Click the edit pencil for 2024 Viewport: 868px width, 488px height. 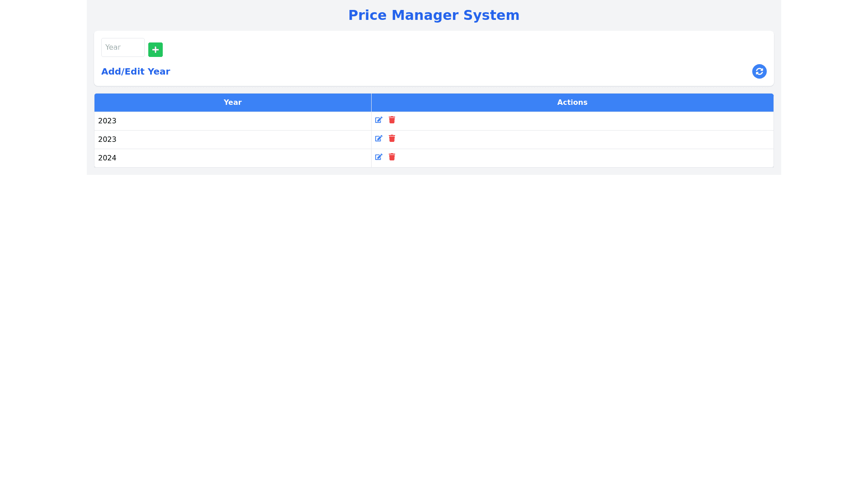pyautogui.click(x=379, y=157)
